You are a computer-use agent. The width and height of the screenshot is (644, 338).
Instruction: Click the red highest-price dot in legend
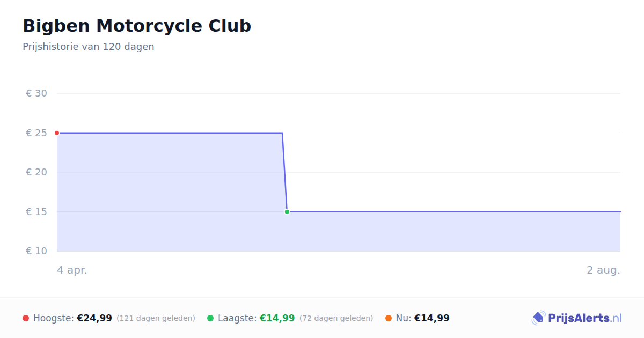pyautogui.click(x=26, y=318)
